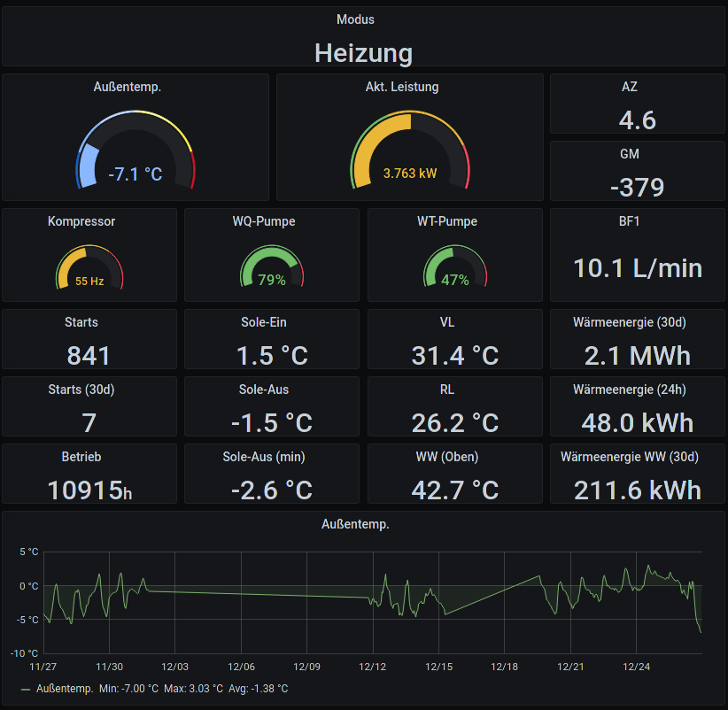This screenshot has height=710, width=728.
Task: Click the RL panel title
Action: click(447, 390)
